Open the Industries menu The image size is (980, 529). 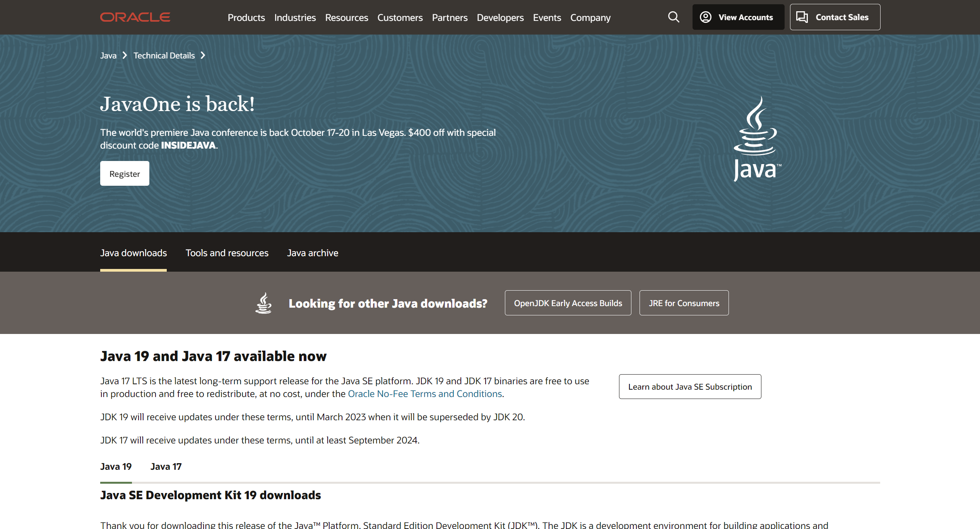(295, 17)
